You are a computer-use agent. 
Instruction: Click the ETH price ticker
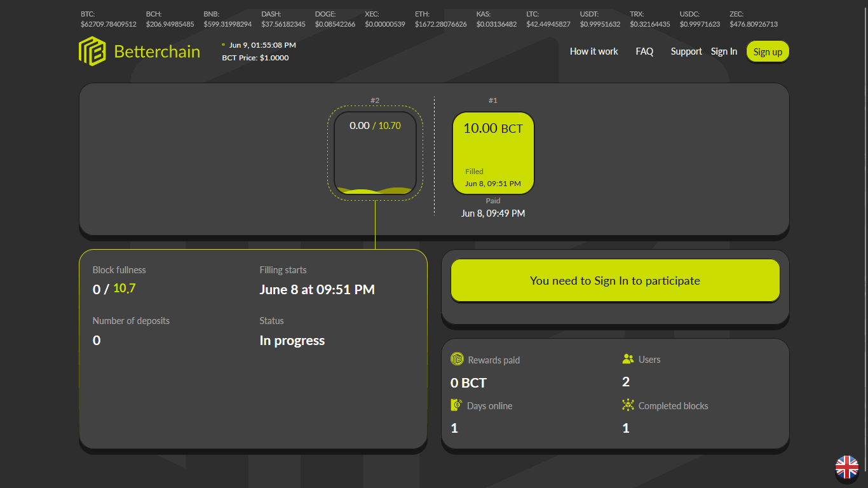click(441, 19)
